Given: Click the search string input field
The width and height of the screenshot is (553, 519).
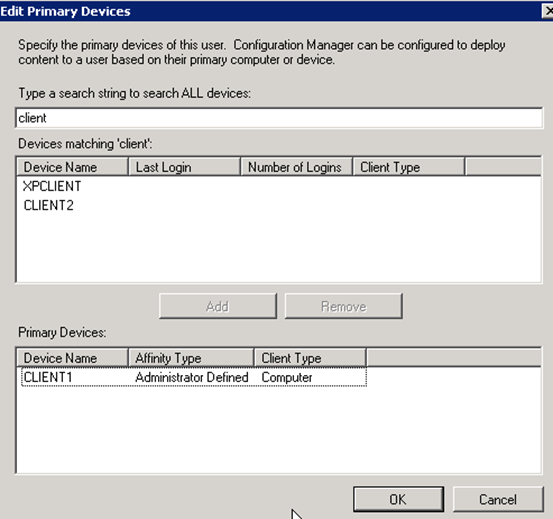Looking at the screenshot, I should pyautogui.click(x=279, y=118).
